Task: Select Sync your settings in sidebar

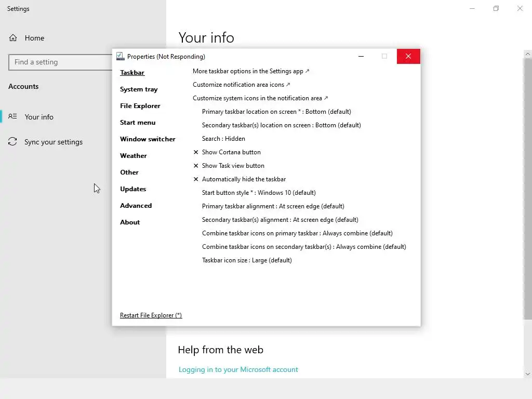Action: 54,142
